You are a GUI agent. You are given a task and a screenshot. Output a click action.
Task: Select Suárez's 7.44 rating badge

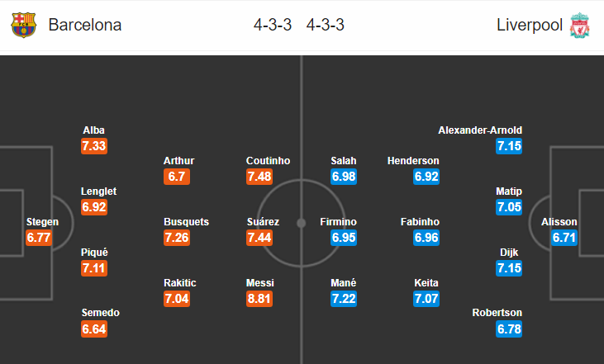(259, 238)
